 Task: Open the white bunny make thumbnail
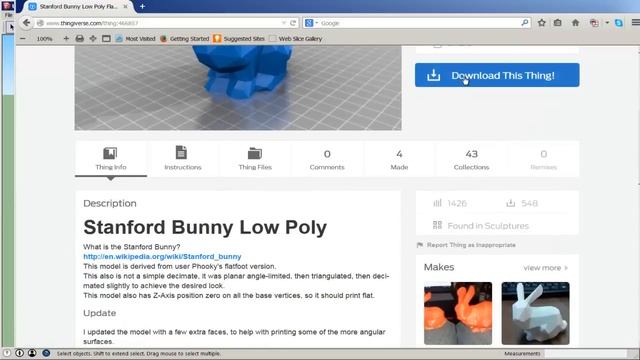click(535, 313)
